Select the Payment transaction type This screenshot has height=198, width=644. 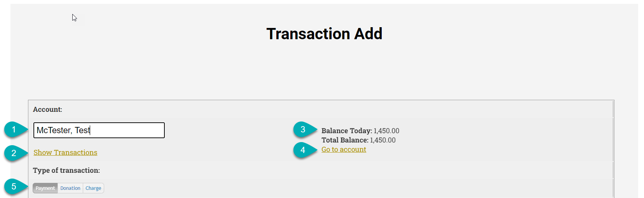[x=45, y=188]
